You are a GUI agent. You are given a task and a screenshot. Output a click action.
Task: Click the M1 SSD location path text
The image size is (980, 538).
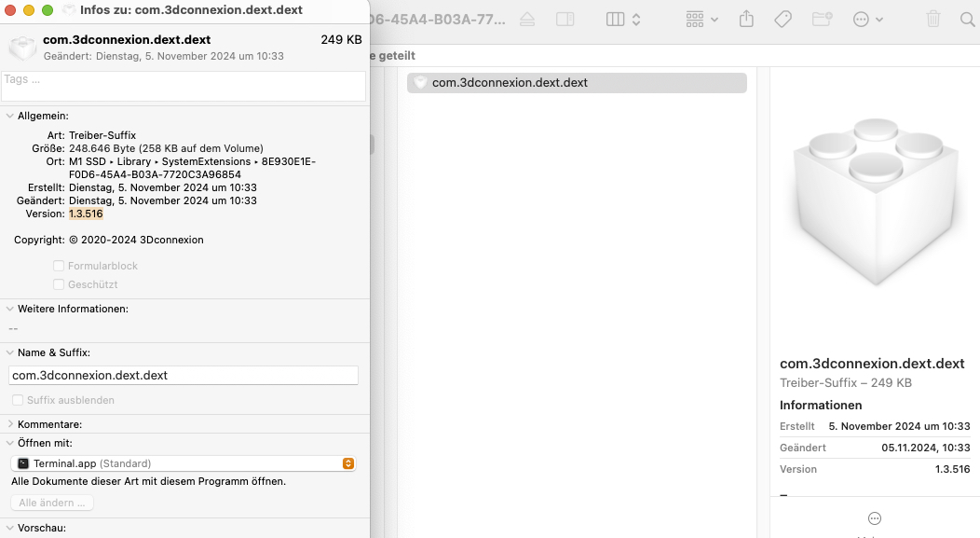click(x=193, y=168)
